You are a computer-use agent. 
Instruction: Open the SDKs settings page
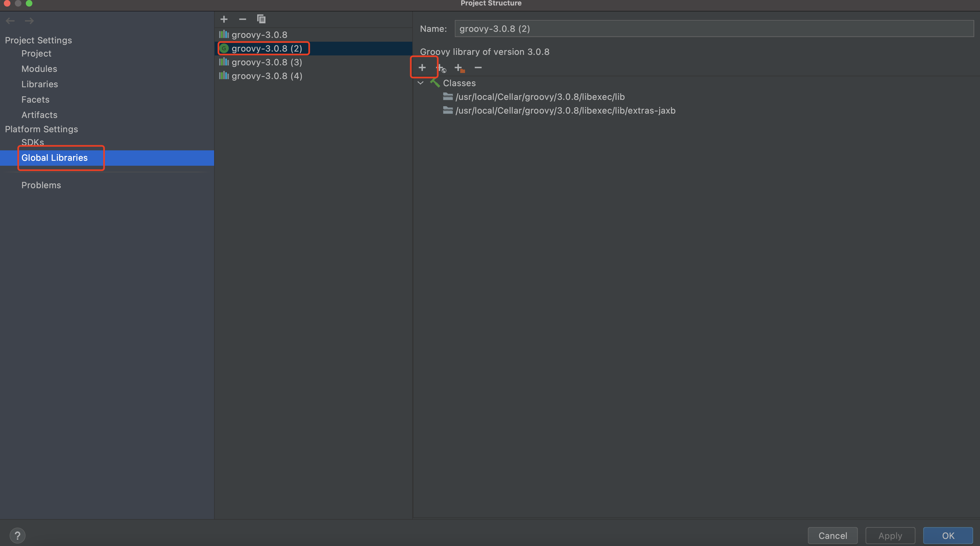point(32,142)
